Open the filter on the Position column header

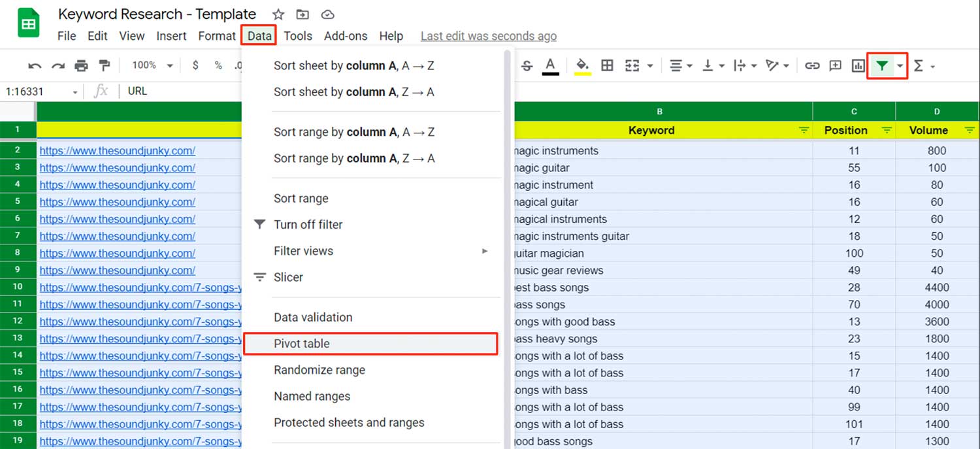click(x=887, y=131)
